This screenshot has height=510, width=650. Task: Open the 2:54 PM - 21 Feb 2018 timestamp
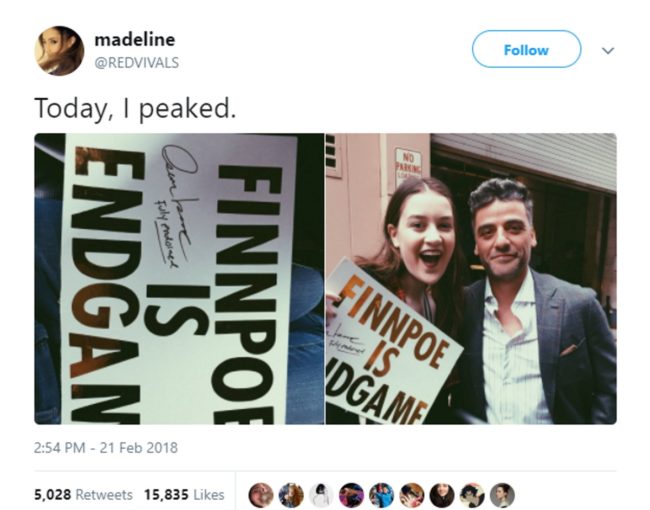pos(106,448)
